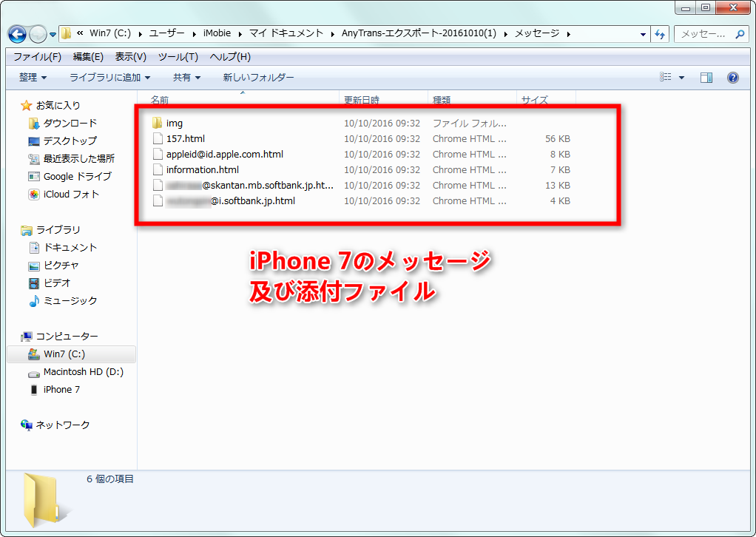This screenshot has height=537, width=756.
Task: Open the recent locations dropdown arrow
Action: click(x=53, y=35)
